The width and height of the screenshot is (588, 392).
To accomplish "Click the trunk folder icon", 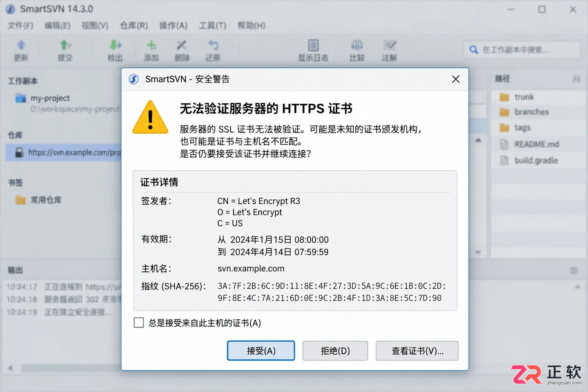I will (x=505, y=97).
